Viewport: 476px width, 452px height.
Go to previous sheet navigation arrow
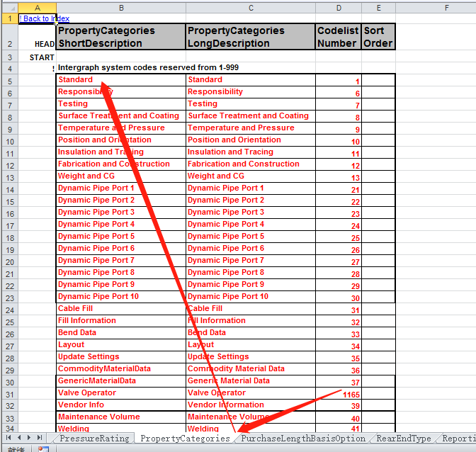[x=19, y=437]
